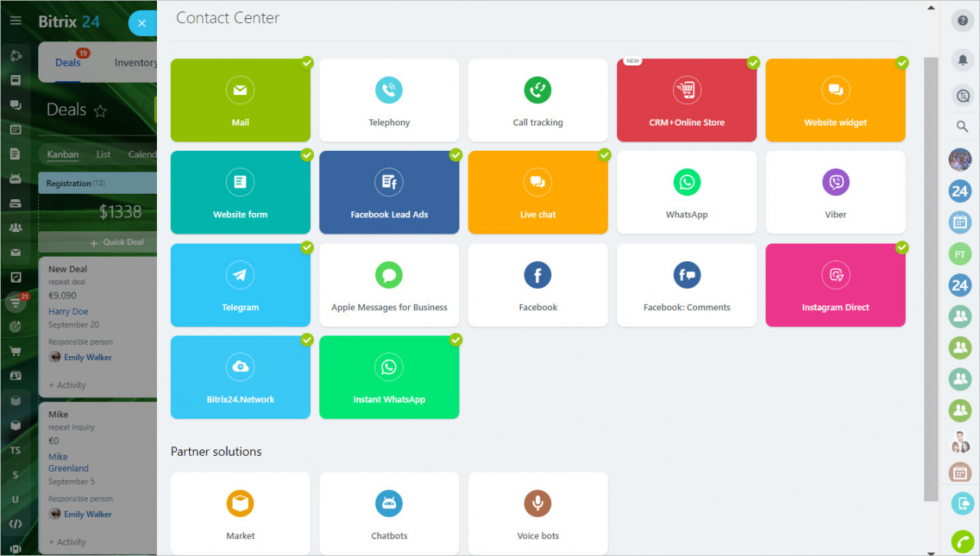Switch to the Inventory tab

pyautogui.click(x=136, y=63)
